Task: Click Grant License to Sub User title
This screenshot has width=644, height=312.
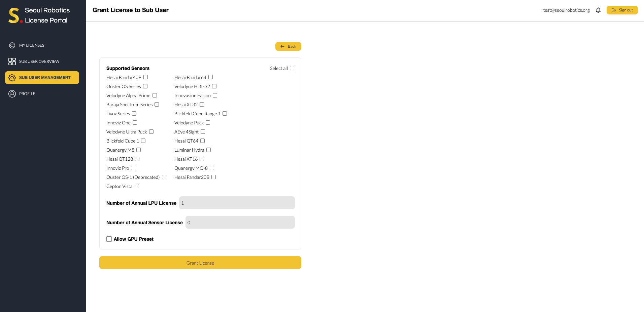Action: (131, 10)
